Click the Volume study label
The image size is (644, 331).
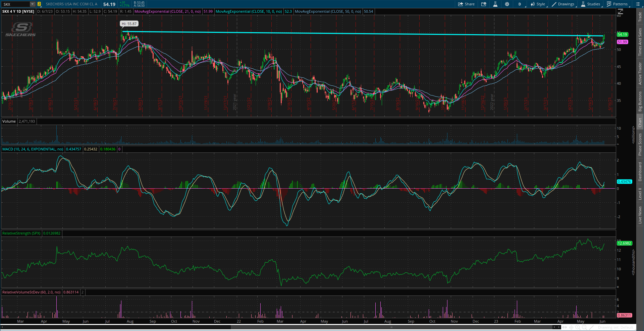tap(9, 121)
